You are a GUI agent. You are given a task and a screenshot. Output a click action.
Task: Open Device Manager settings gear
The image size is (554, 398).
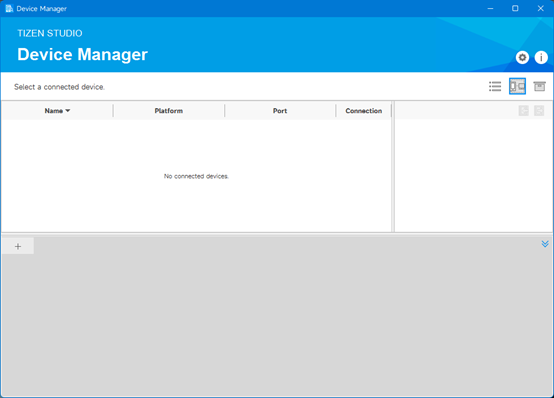(x=522, y=57)
